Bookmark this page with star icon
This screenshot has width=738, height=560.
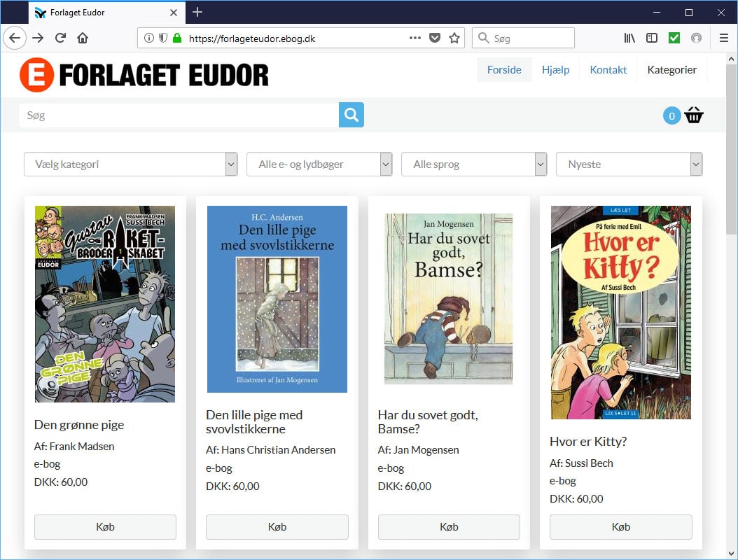tap(454, 38)
